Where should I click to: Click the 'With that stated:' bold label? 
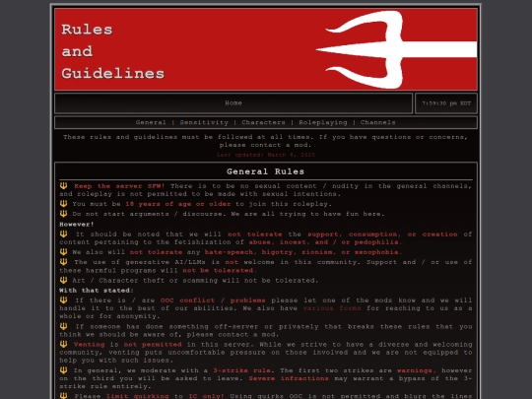click(x=97, y=291)
